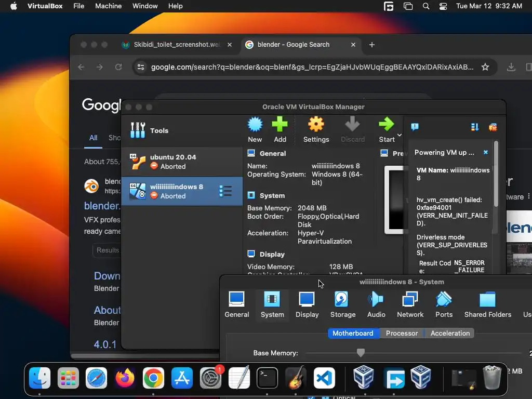
Task: Click the Add VM green plus icon
Action: pyautogui.click(x=280, y=129)
